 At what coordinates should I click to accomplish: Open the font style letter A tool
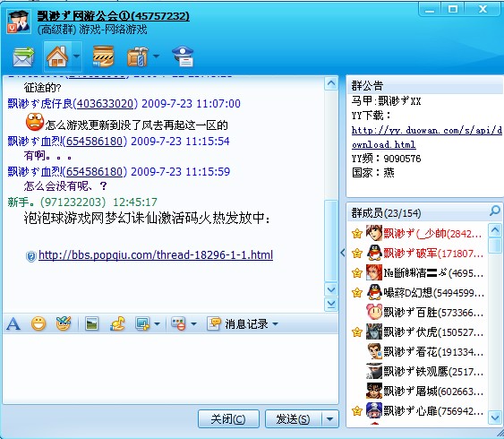point(13,323)
